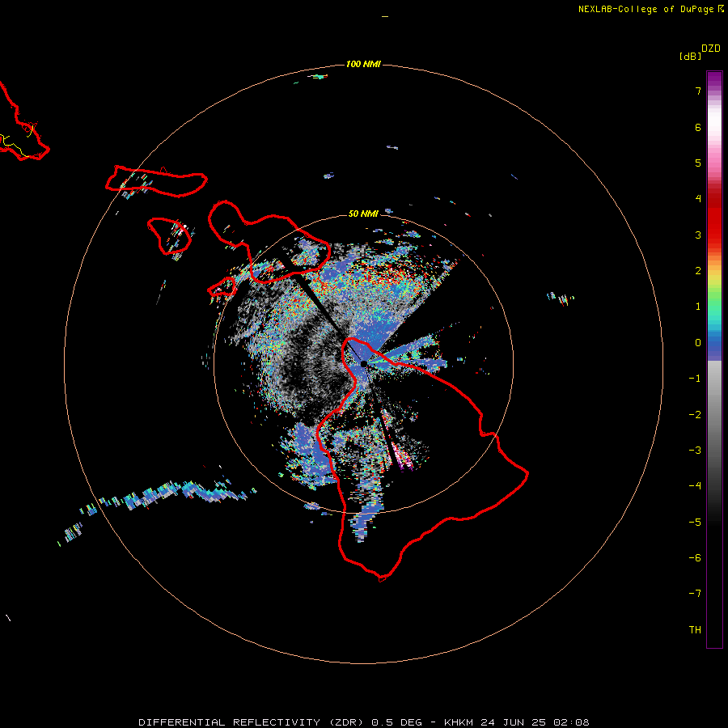Click the radar site black dot at center
The height and width of the screenshot is (728, 728).
pyautogui.click(x=363, y=363)
